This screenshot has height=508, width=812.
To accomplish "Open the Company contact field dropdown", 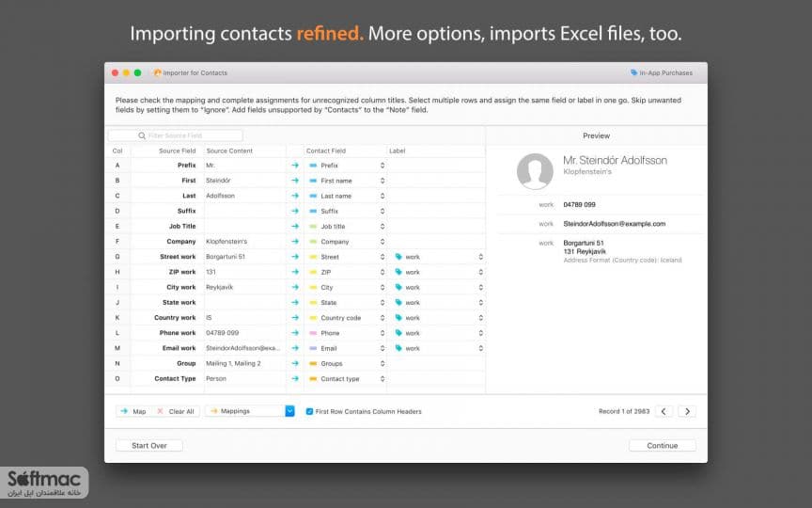I will [x=383, y=242].
